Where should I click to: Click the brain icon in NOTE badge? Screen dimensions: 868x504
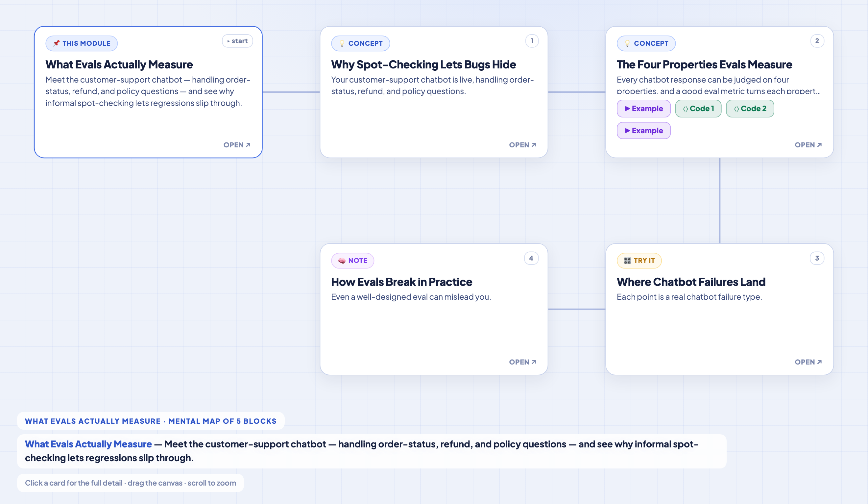pyautogui.click(x=342, y=261)
